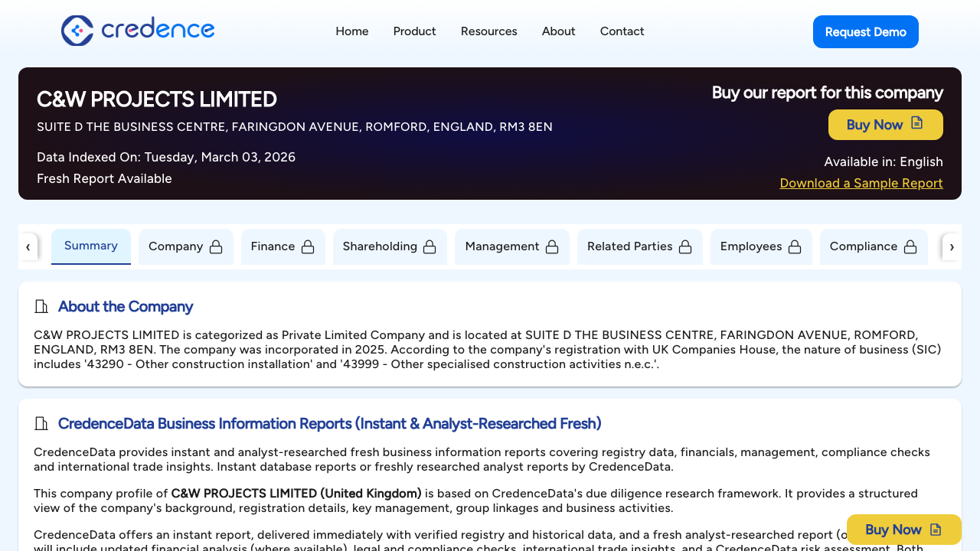
Task: Open the Resources navigation menu
Action: click(x=488, y=31)
